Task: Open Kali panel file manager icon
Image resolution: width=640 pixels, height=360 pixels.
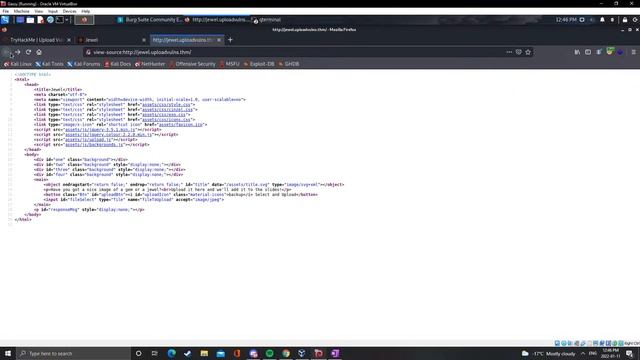Action: (x=30, y=20)
